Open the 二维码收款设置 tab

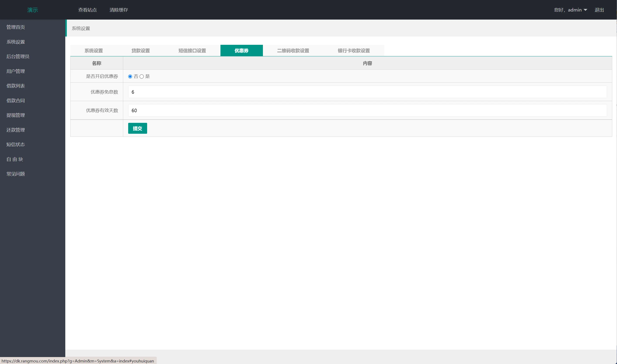click(293, 50)
